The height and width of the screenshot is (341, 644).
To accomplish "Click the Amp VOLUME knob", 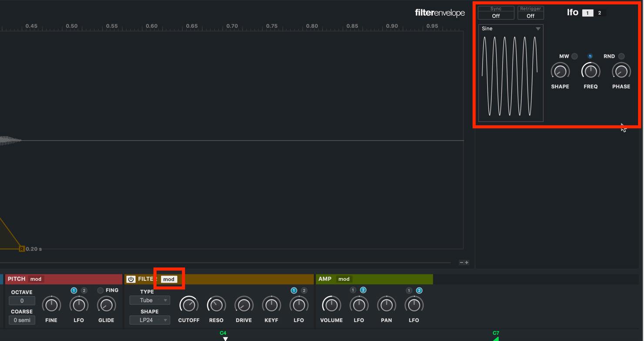I will pos(331,304).
